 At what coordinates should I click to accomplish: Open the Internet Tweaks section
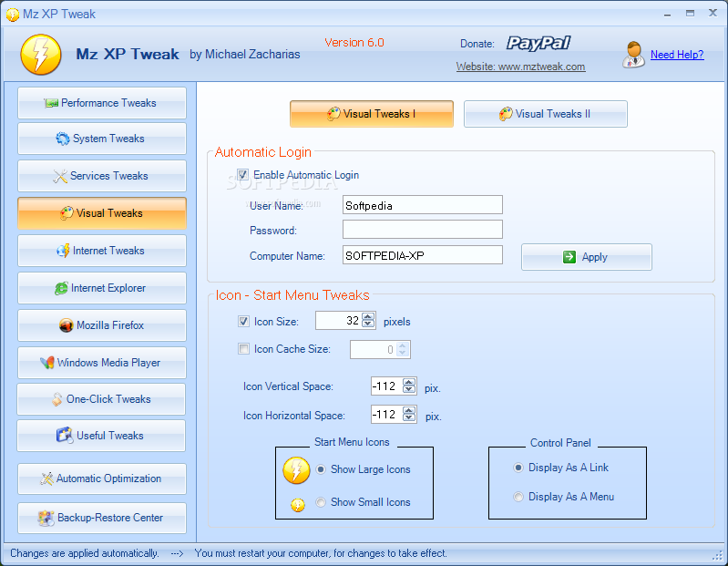click(x=102, y=251)
